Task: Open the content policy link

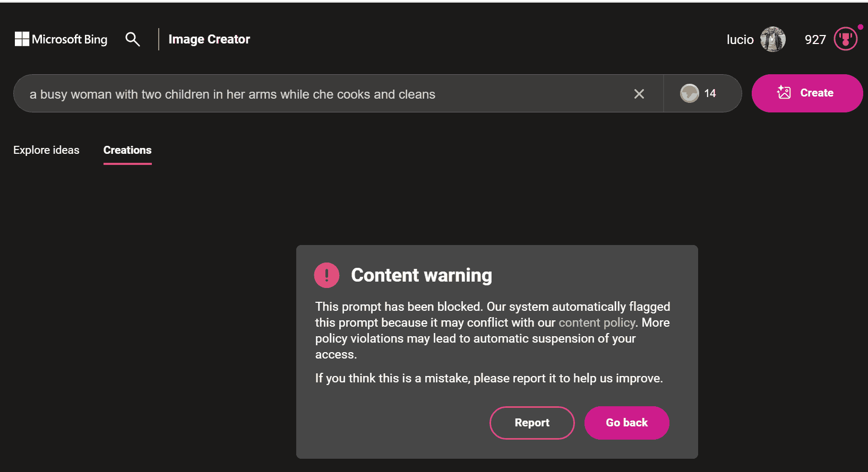Action: [597, 322]
